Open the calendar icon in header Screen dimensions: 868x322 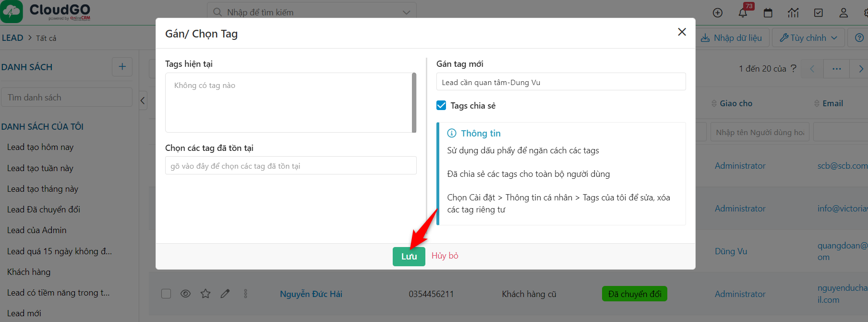[x=768, y=13]
